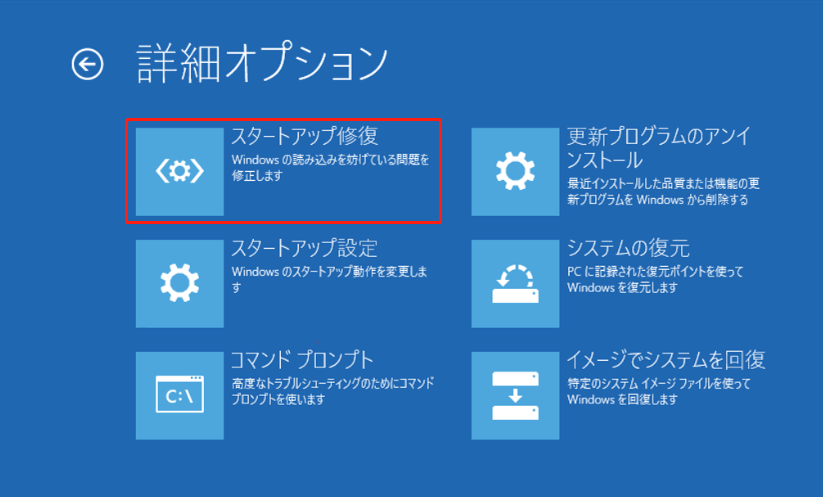
Task: Click the コマンド プロンプト C:\ icon
Action: 180,395
